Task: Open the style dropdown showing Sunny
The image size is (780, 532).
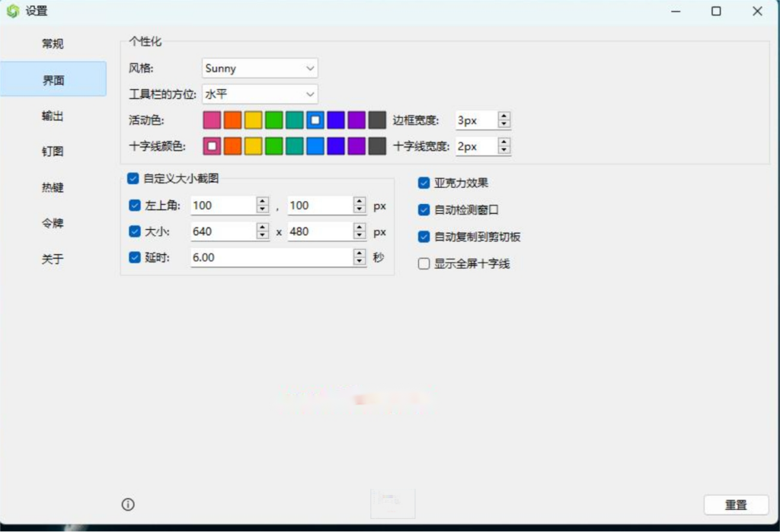Action: point(260,68)
